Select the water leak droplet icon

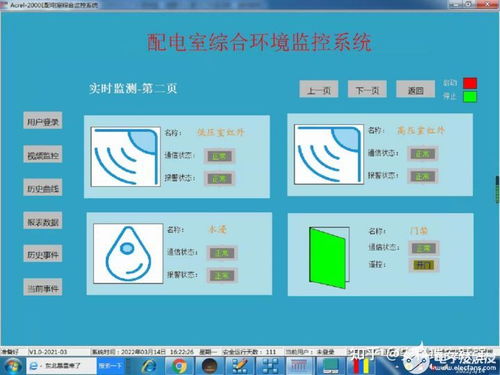click(x=128, y=253)
